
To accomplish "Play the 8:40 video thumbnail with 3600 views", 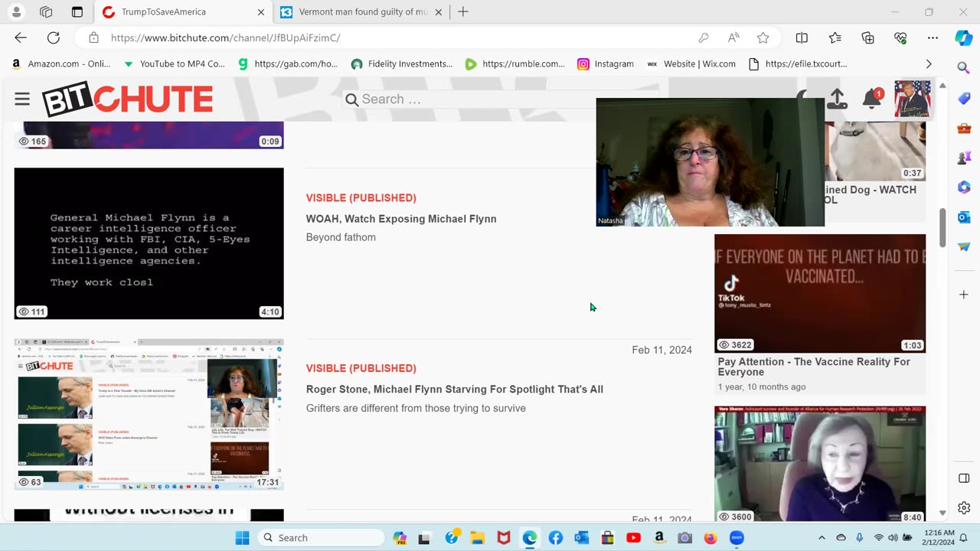I will point(820,465).
